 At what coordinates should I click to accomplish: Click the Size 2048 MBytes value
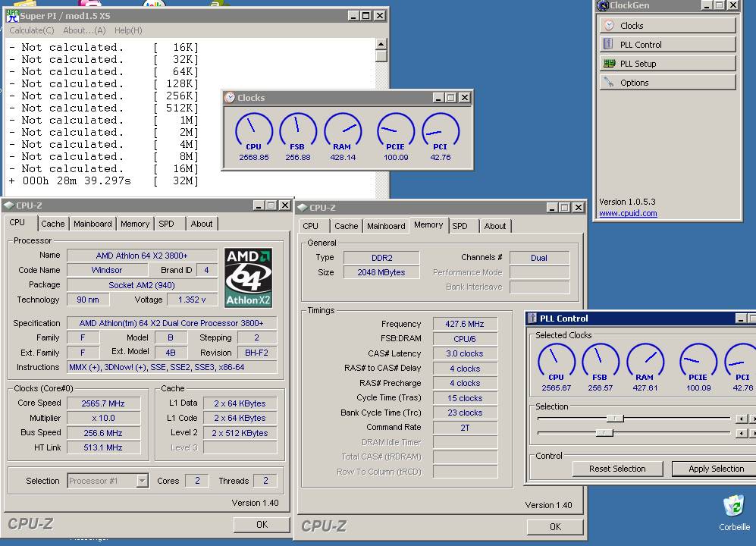click(x=381, y=272)
